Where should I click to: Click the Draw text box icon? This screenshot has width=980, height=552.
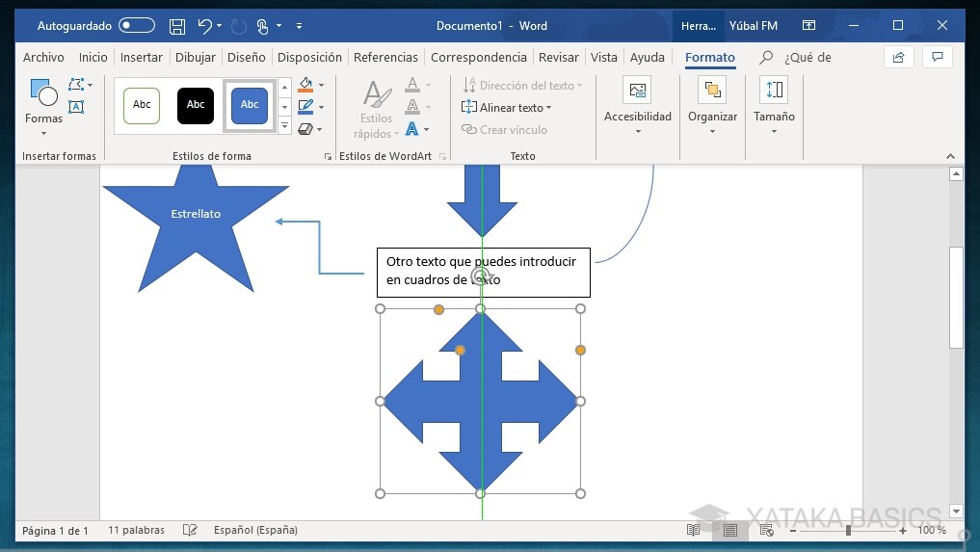pos(76,107)
